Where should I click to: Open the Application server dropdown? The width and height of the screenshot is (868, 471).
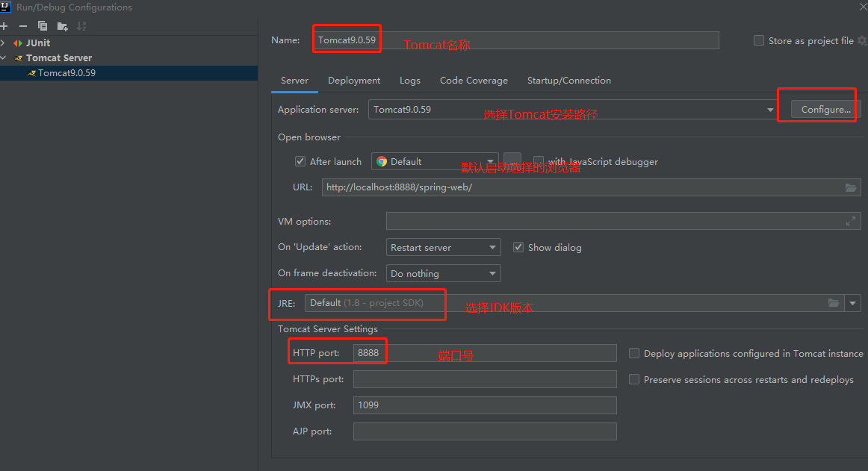(x=770, y=110)
